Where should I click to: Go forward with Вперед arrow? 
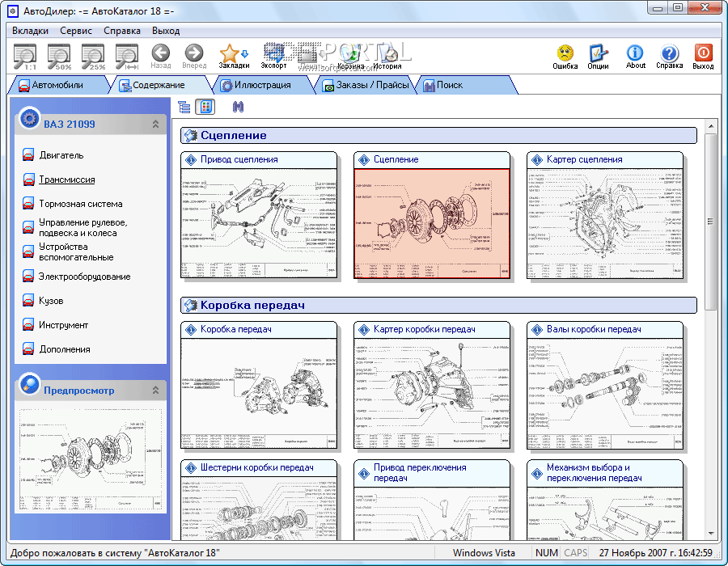click(194, 57)
